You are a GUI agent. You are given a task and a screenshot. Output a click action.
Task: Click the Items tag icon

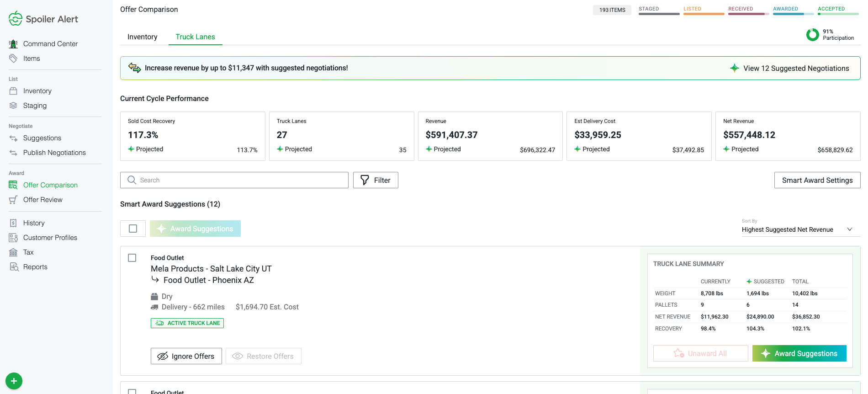tap(13, 59)
